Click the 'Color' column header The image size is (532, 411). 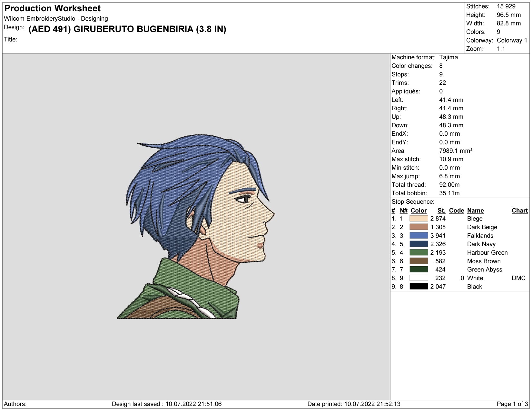(x=419, y=210)
